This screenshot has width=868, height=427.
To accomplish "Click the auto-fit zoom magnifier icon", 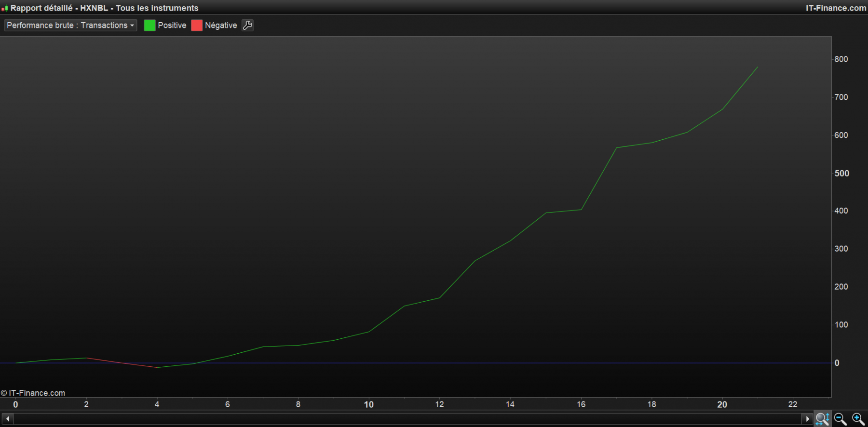I will pos(823,419).
